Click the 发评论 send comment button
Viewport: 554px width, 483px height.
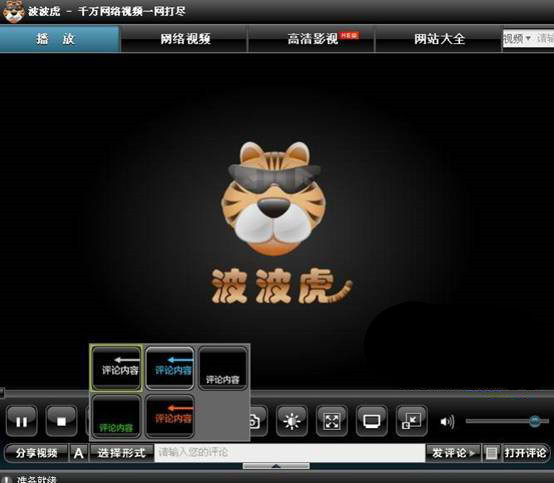coord(453,453)
